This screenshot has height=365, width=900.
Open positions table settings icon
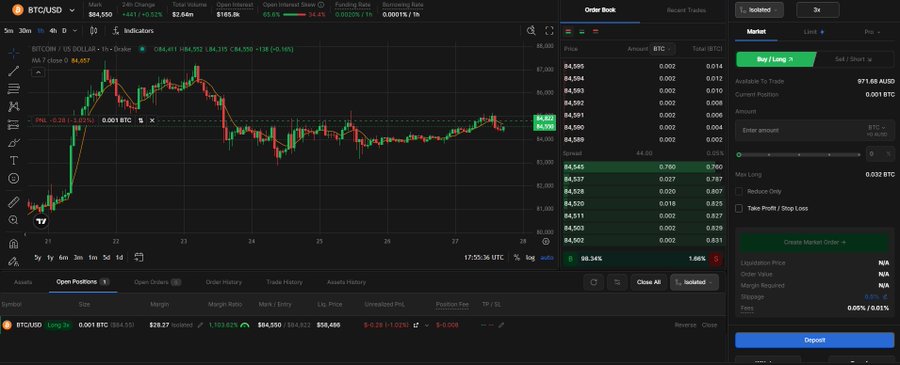617,282
